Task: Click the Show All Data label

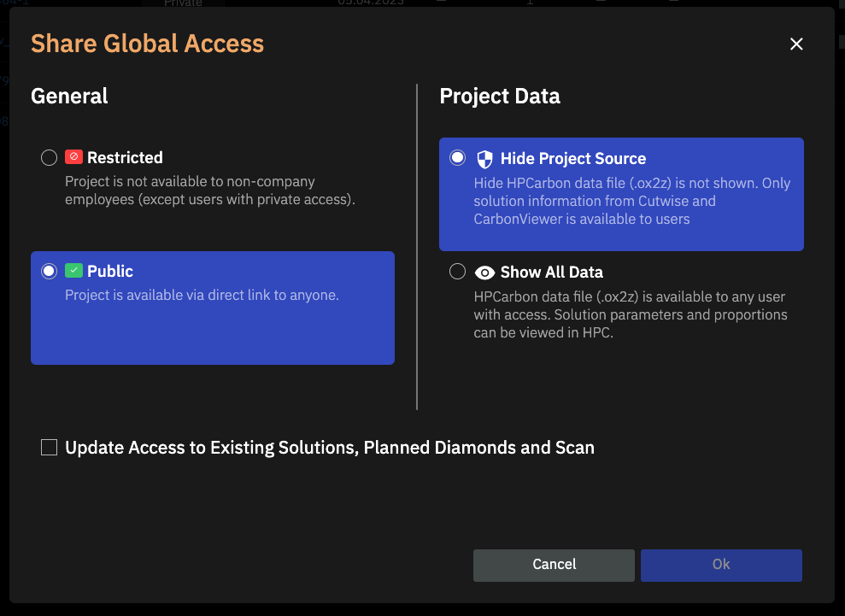Action: point(551,273)
